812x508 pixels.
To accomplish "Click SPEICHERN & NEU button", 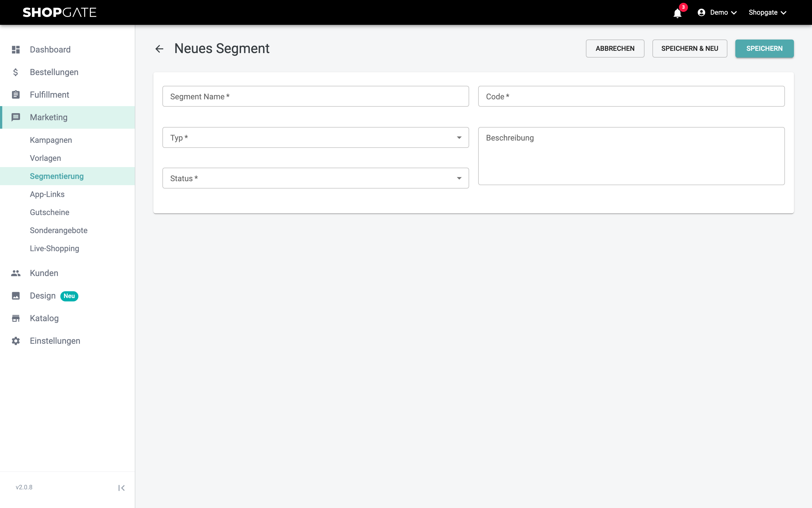I will point(690,48).
